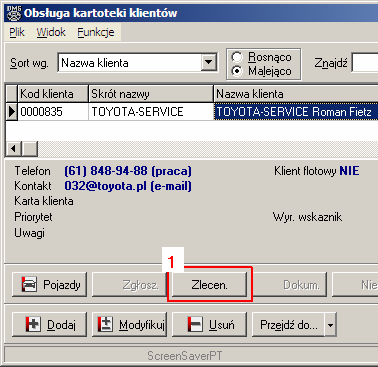Expand the Sort wg. dropdown arrow
The width and height of the screenshot is (378, 367).
click(209, 62)
